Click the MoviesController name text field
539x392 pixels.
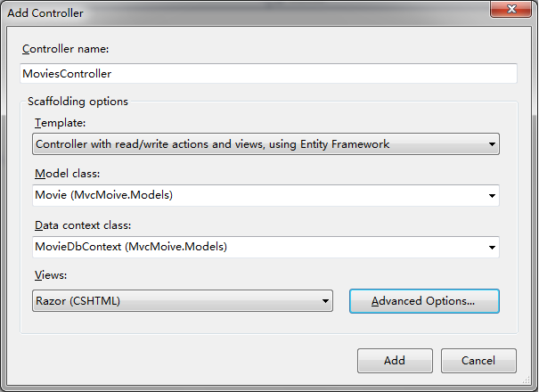pos(268,73)
